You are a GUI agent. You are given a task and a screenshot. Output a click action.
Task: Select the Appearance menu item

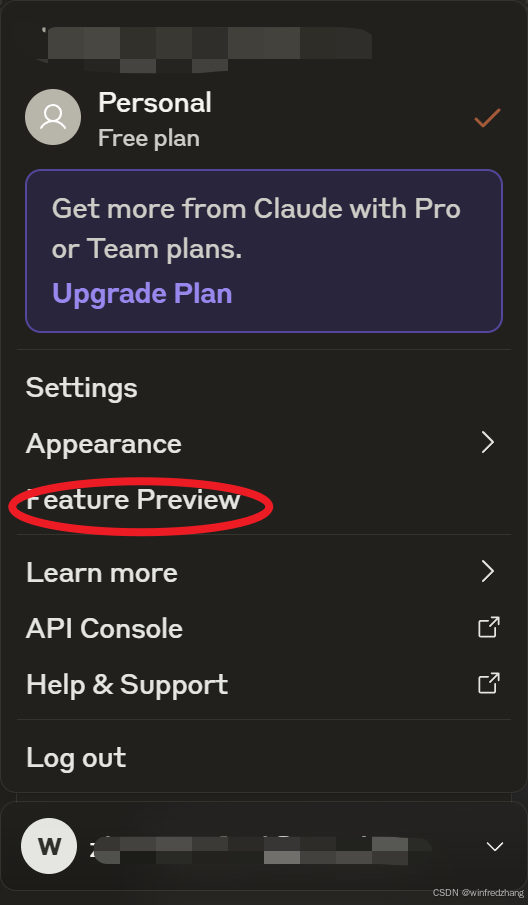click(x=264, y=443)
